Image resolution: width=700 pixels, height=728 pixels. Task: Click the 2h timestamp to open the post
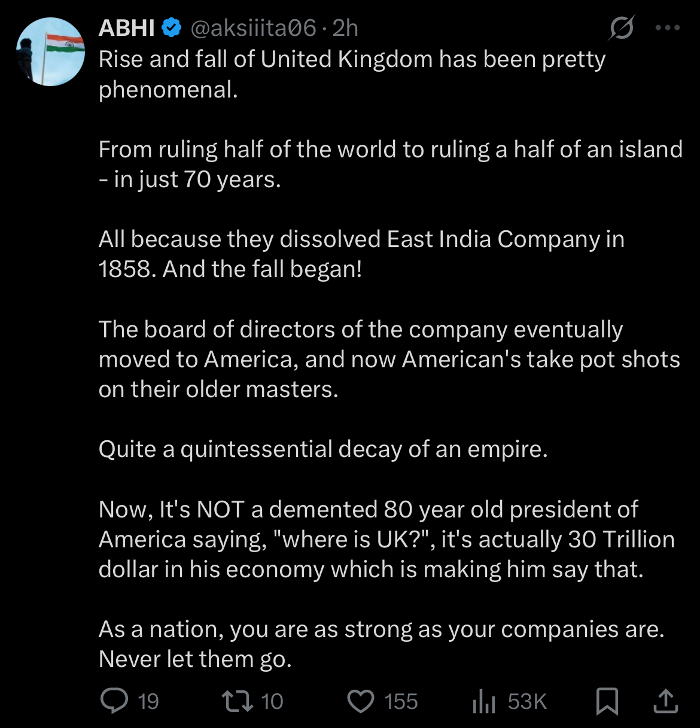345,28
